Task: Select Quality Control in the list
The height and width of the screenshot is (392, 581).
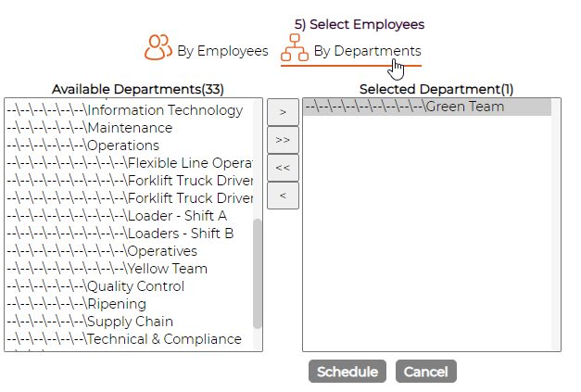Action: [x=129, y=286]
